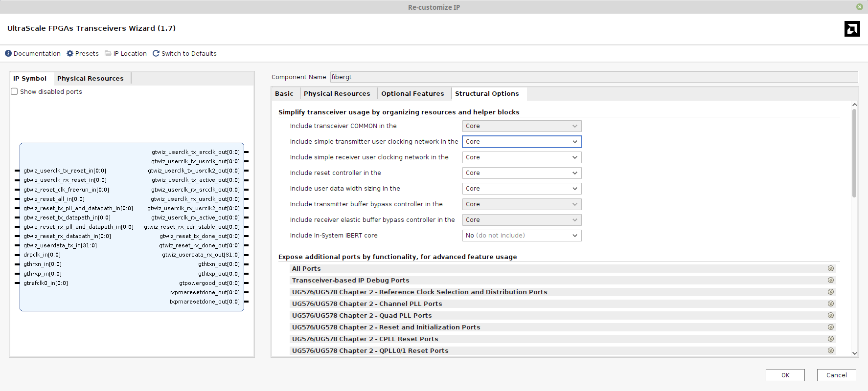Expand the Channel PLL Ports chevron icon

point(830,304)
